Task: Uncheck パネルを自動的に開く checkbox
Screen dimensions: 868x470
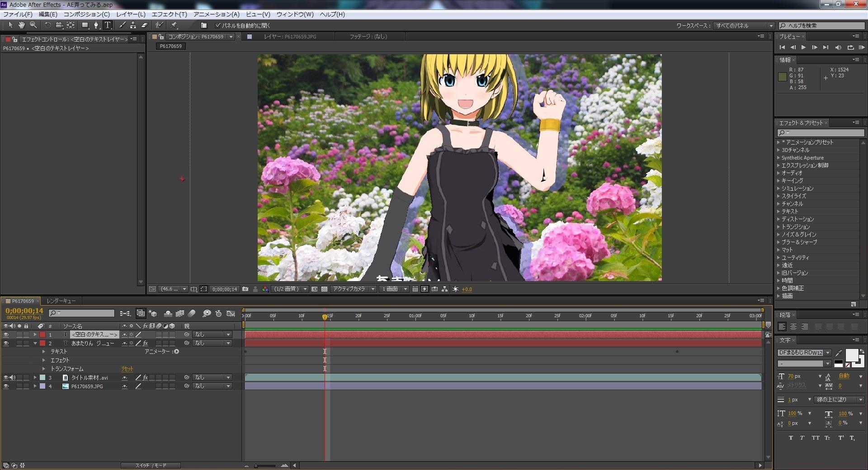Action: coord(217,25)
